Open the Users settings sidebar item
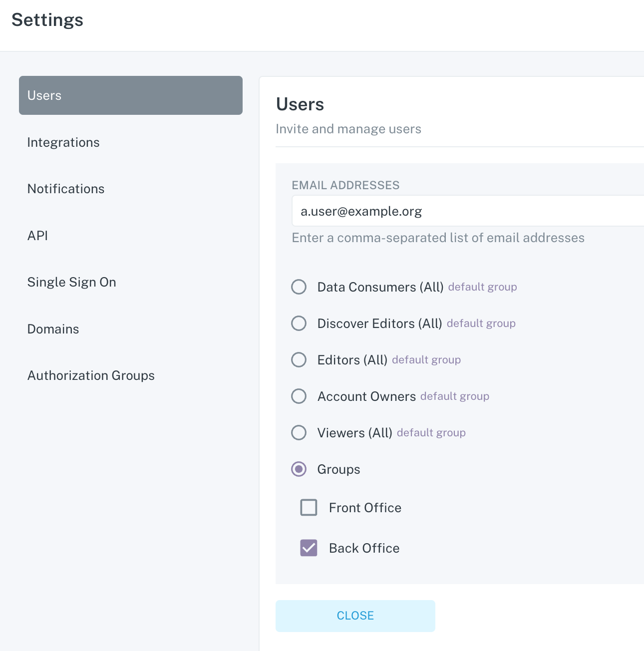This screenshot has height=651, width=644. point(130,95)
